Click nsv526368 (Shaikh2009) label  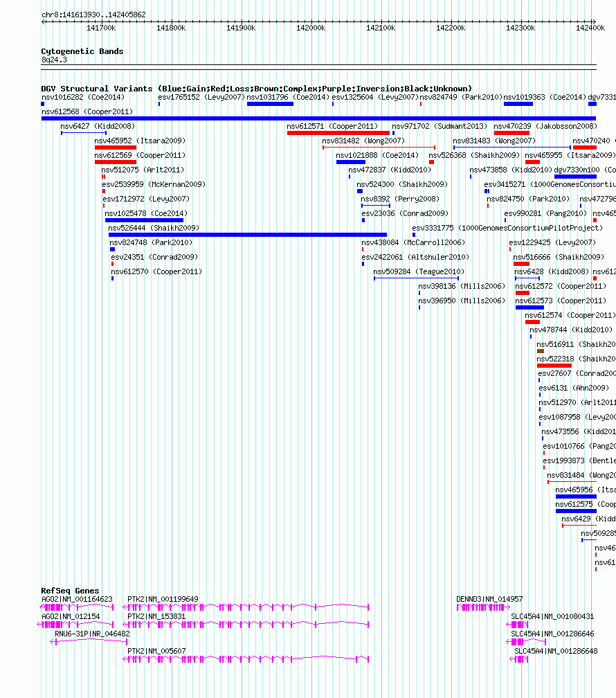(x=474, y=155)
